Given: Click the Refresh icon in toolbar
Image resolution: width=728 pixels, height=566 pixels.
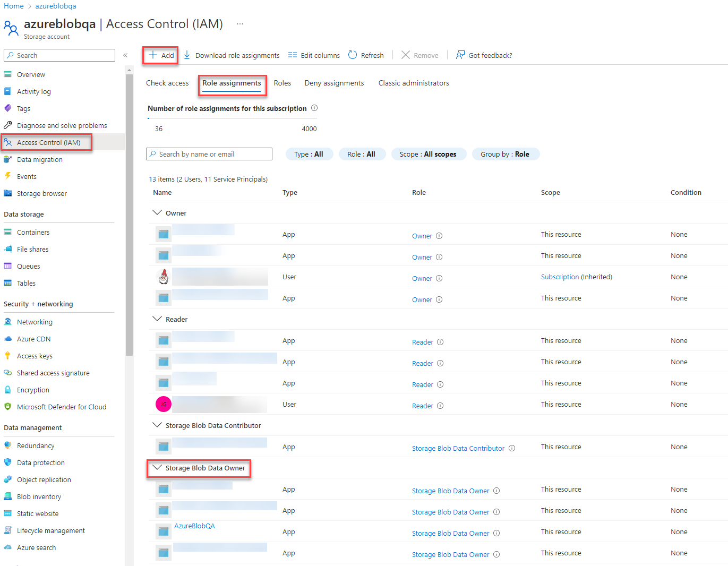Looking at the screenshot, I should point(353,55).
